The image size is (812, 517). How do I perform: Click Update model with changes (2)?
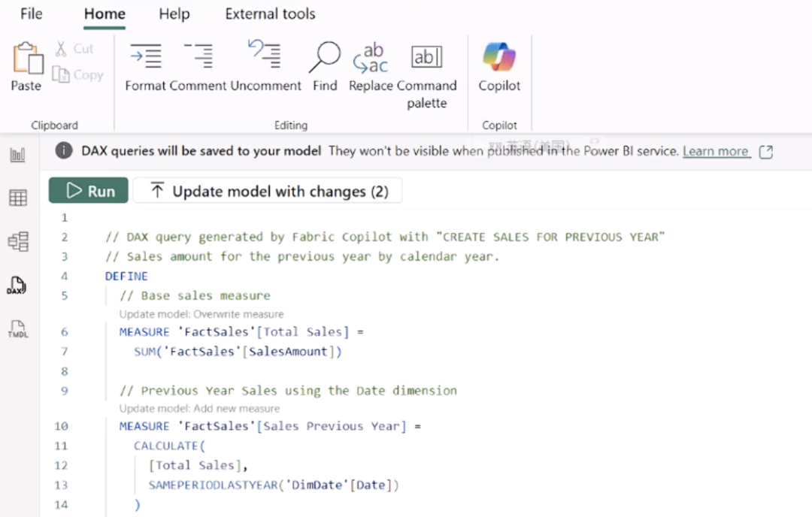click(x=268, y=191)
